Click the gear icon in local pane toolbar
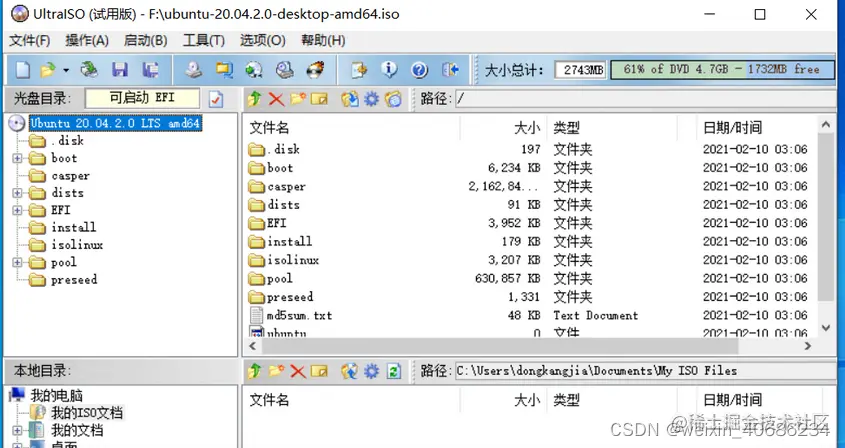This screenshot has height=448, width=845. (371, 371)
